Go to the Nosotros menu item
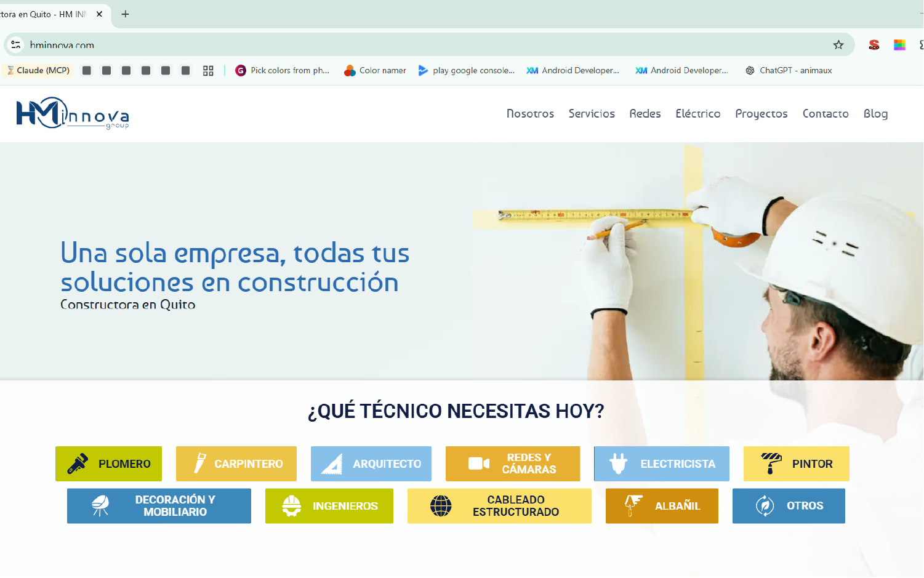 pyautogui.click(x=530, y=114)
